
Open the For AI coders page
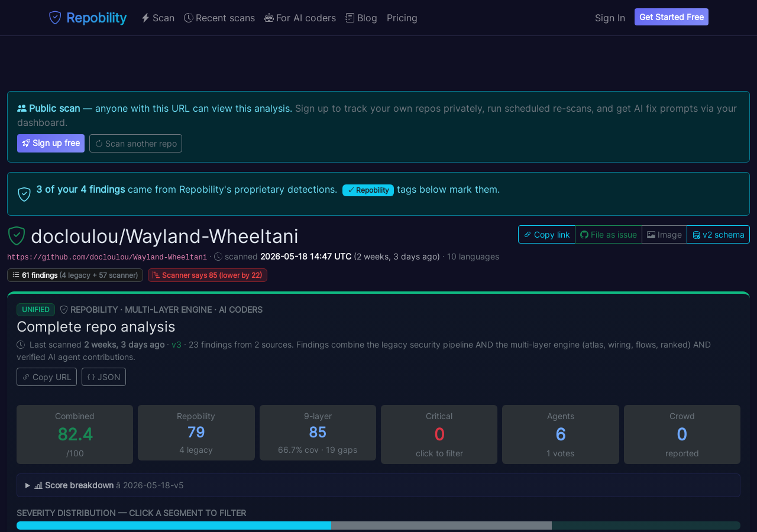(300, 18)
